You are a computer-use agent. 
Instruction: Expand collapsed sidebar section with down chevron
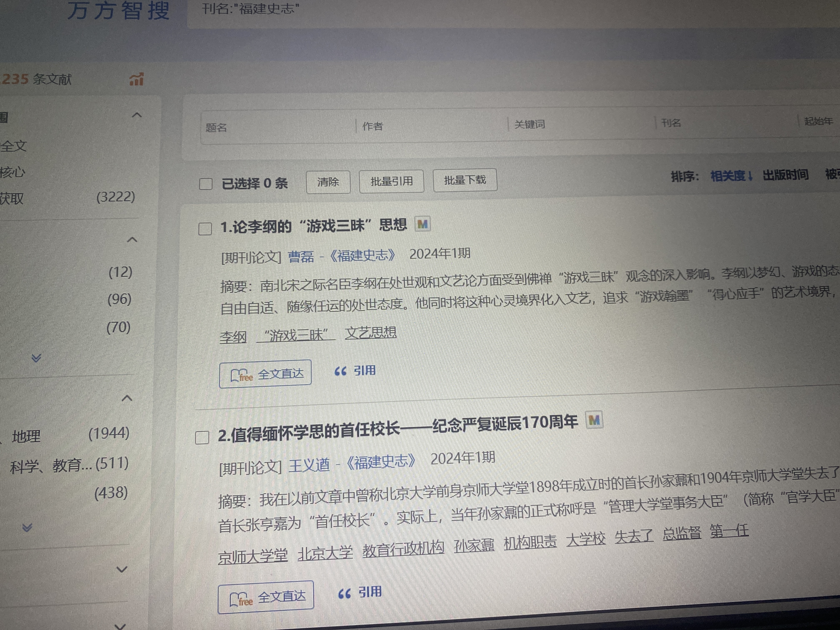tap(121, 569)
